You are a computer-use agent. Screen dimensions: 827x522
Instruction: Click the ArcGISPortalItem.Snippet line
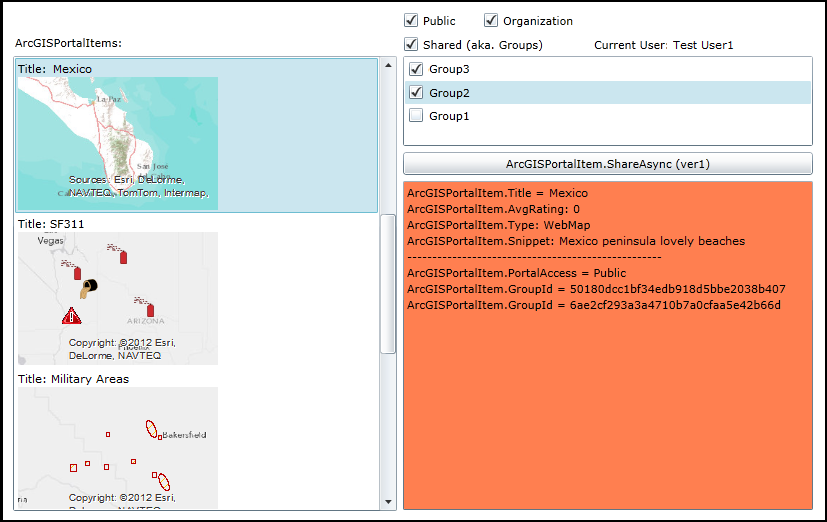pos(576,241)
